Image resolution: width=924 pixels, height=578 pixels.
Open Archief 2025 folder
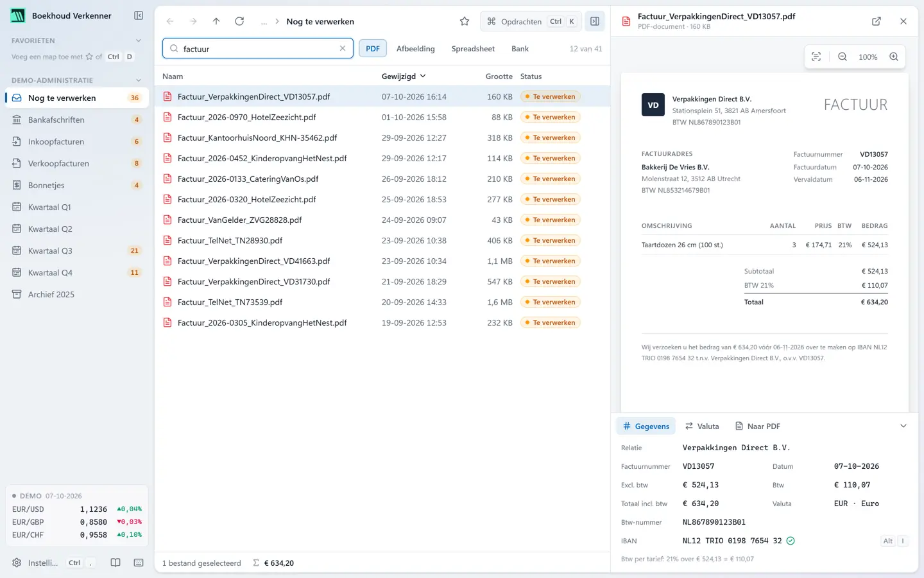(x=77, y=294)
